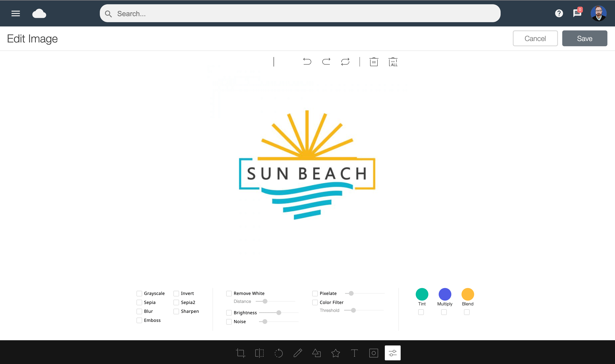Select the Mask tool

pos(373,353)
